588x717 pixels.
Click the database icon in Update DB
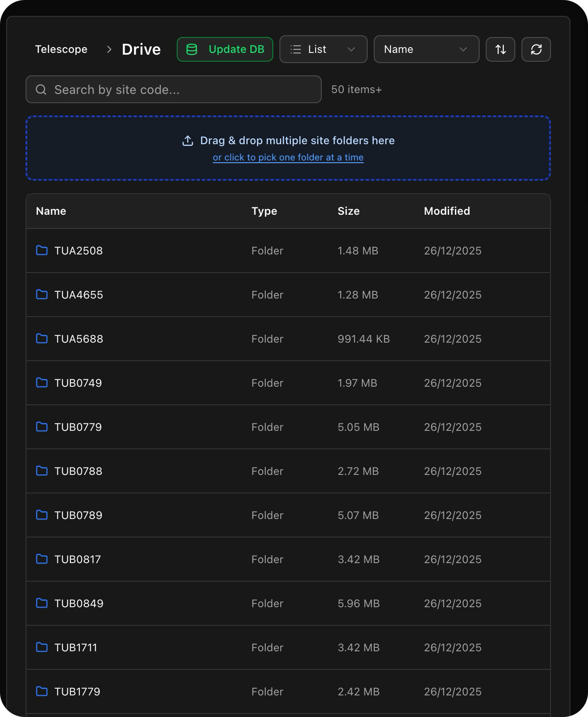point(192,49)
